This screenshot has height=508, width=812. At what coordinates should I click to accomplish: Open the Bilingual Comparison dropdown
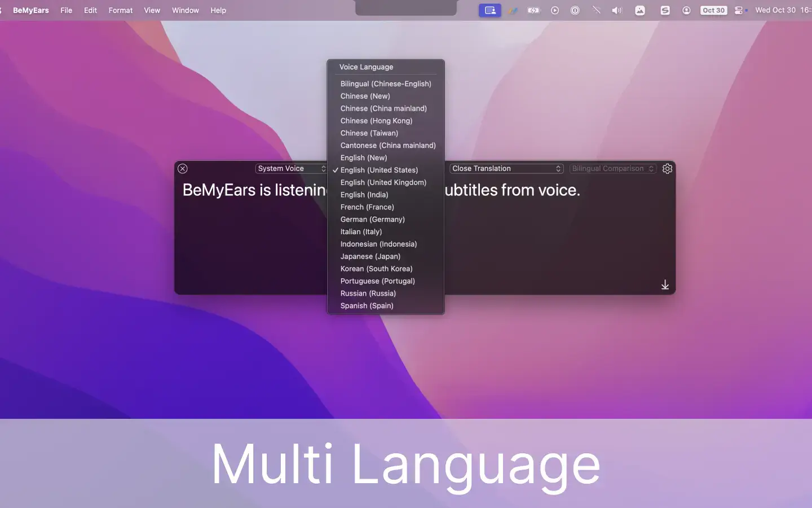click(x=612, y=169)
